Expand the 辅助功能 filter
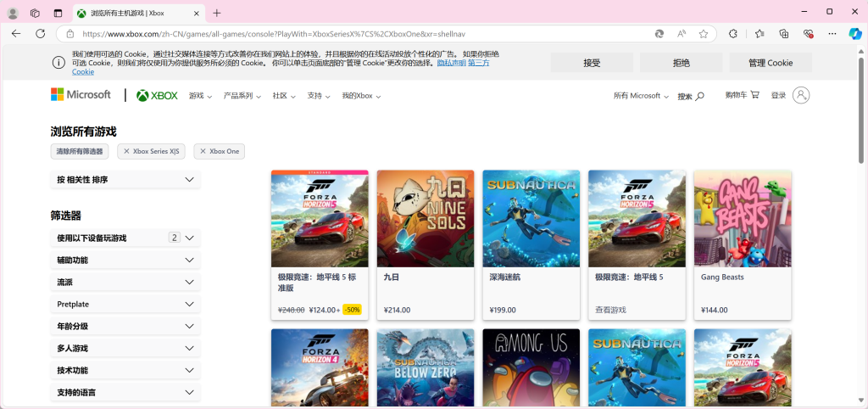The height and width of the screenshot is (409, 868). point(125,260)
